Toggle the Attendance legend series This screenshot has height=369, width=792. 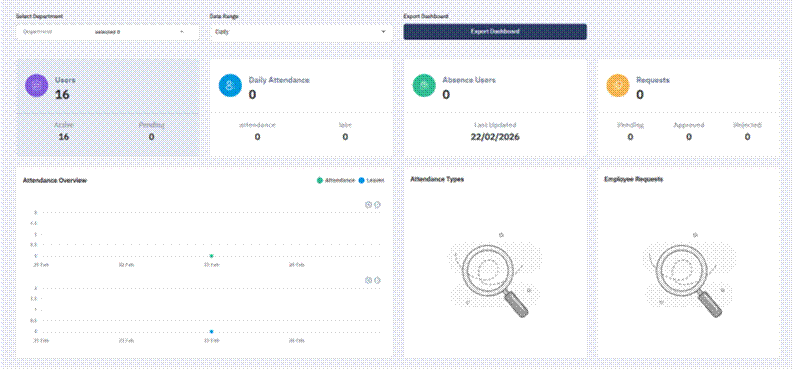(336, 180)
